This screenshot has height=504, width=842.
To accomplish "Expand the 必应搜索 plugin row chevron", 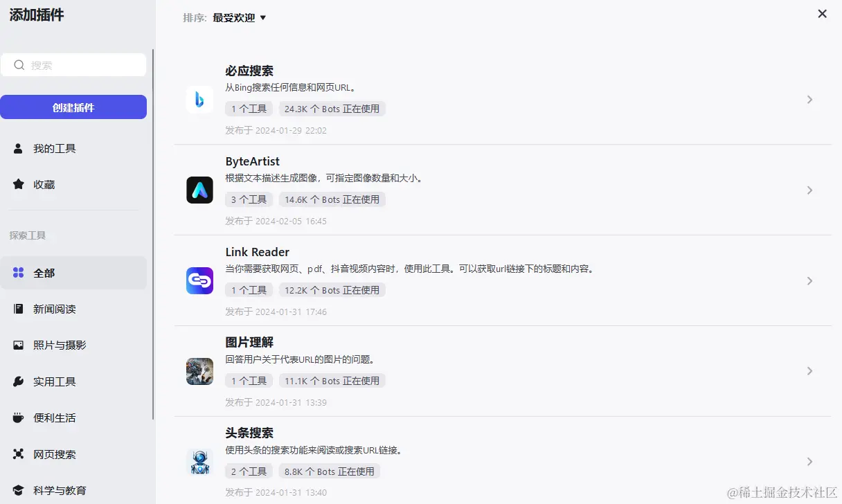I will pos(809,100).
